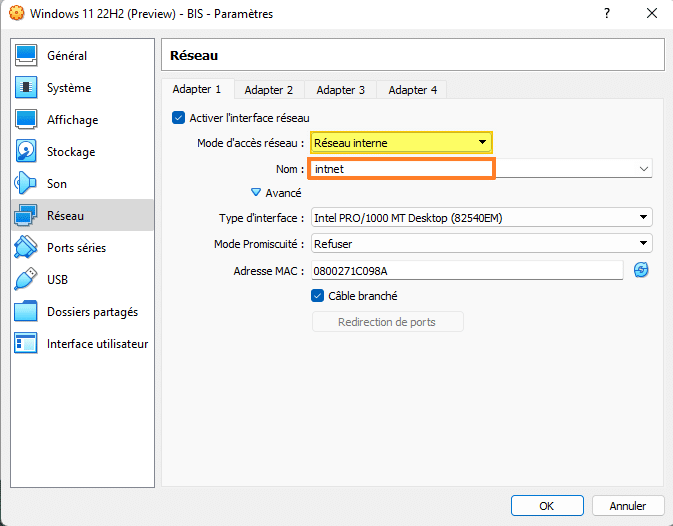Viewport: 673px width, 526px height.
Task: Expand the Type d'interface dropdown
Action: click(x=481, y=217)
